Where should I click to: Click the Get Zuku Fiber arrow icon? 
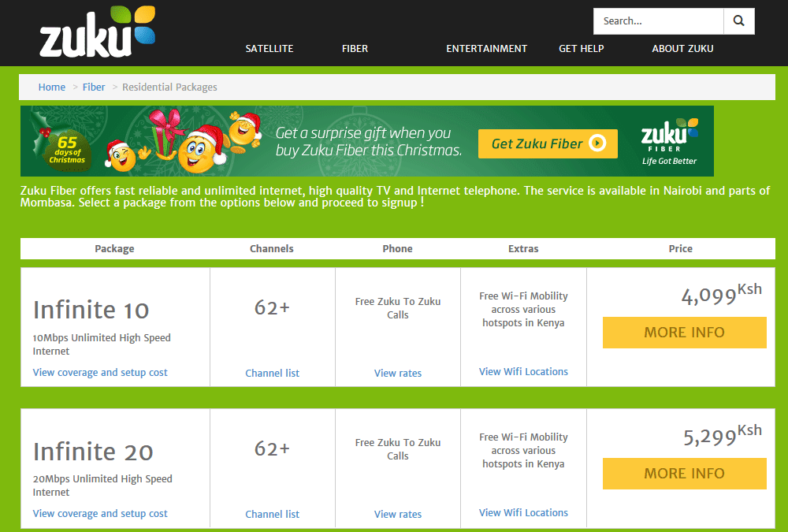(x=597, y=143)
